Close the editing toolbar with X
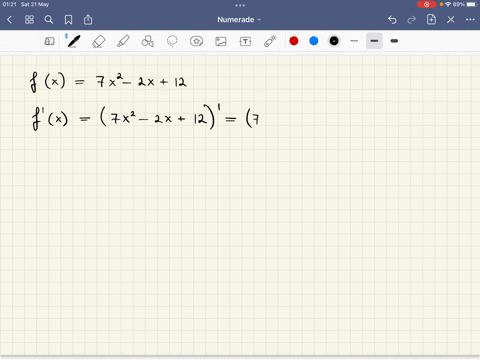Viewport: 480px width, 360px height. click(451, 20)
